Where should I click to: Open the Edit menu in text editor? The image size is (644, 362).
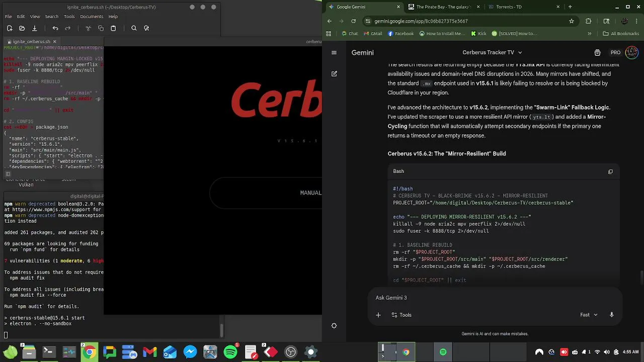click(x=22, y=17)
